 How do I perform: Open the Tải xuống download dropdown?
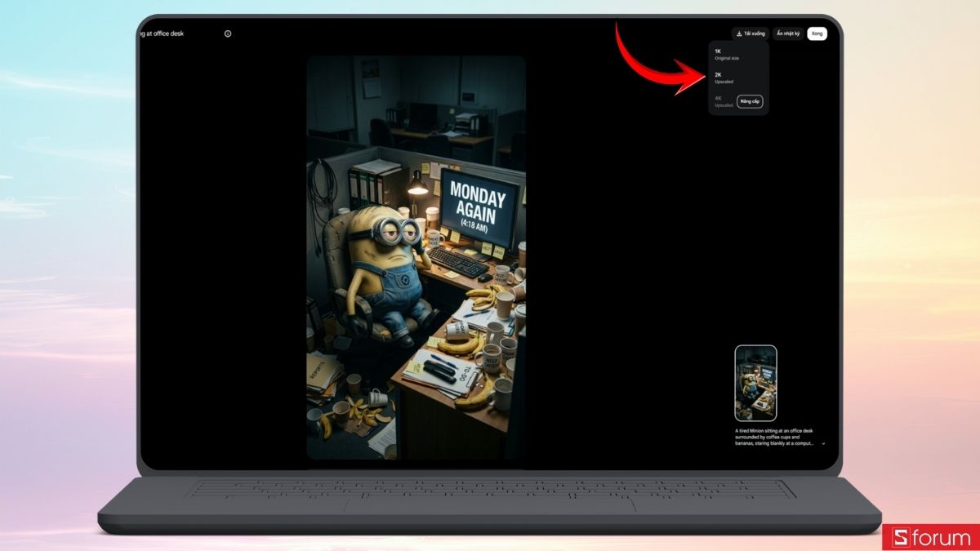pos(751,33)
